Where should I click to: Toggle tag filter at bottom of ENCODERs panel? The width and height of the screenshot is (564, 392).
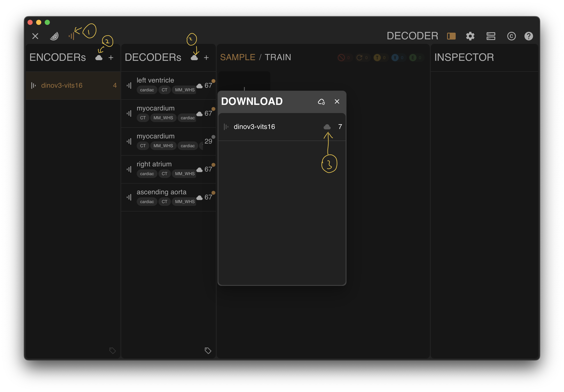[x=112, y=350]
